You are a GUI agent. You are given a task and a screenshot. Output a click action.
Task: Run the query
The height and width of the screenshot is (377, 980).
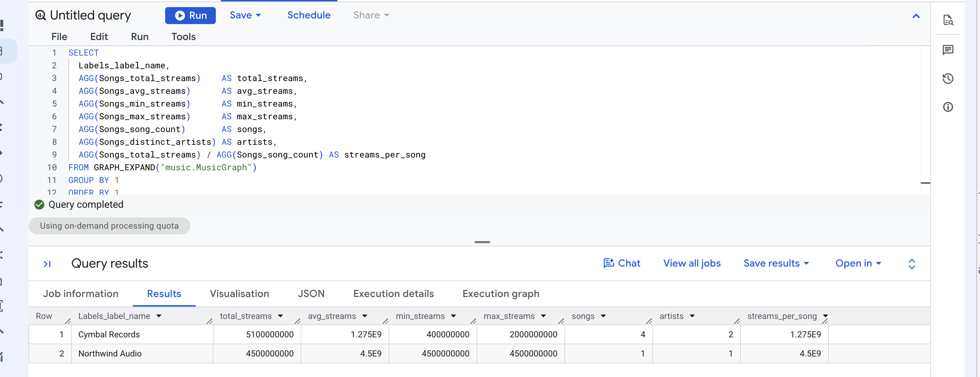(x=190, y=16)
